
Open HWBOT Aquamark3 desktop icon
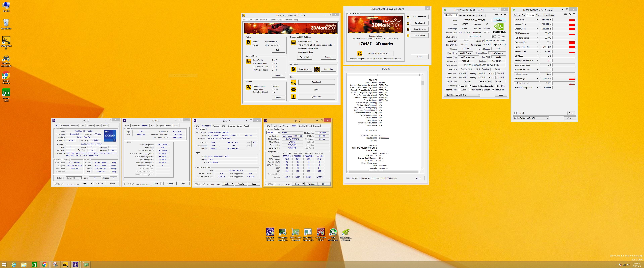6,61
